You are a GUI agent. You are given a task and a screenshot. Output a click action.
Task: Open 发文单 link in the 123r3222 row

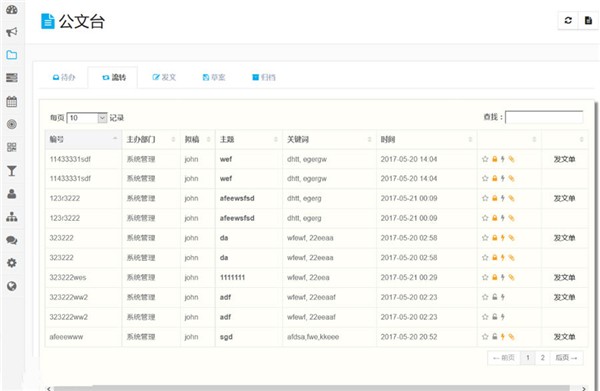[564, 198]
